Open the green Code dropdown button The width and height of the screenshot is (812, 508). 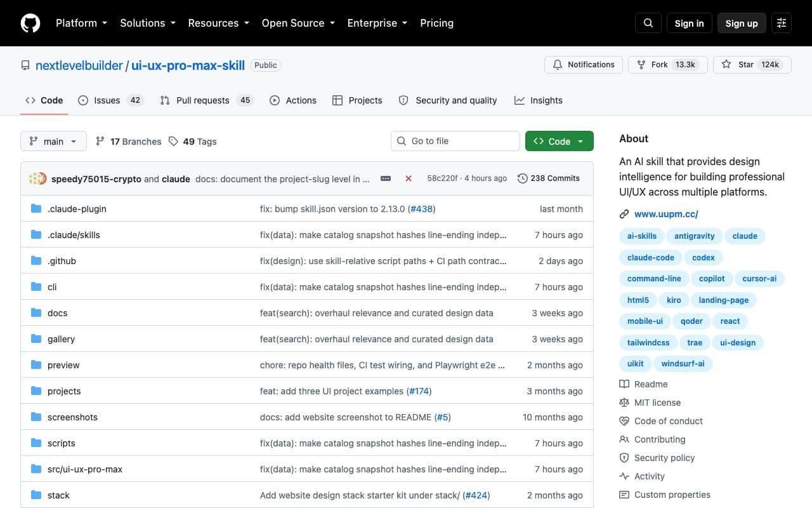pos(560,141)
